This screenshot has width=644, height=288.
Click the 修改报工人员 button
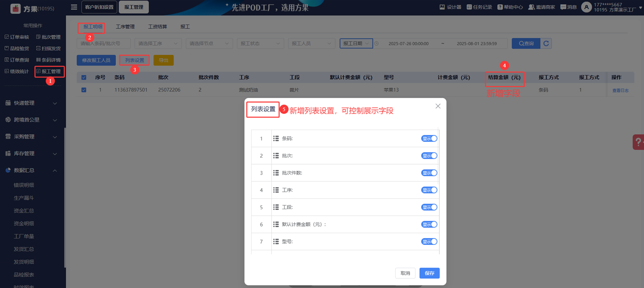96,60
